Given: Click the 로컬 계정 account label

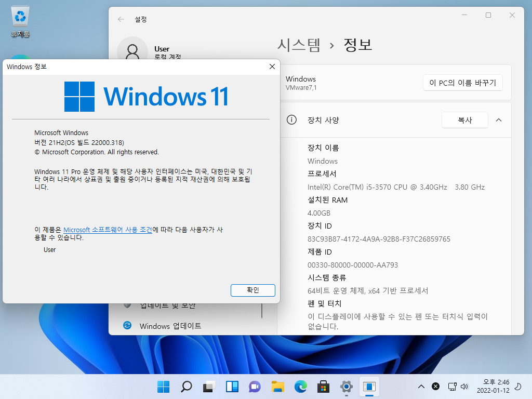Looking at the screenshot, I should [x=168, y=57].
